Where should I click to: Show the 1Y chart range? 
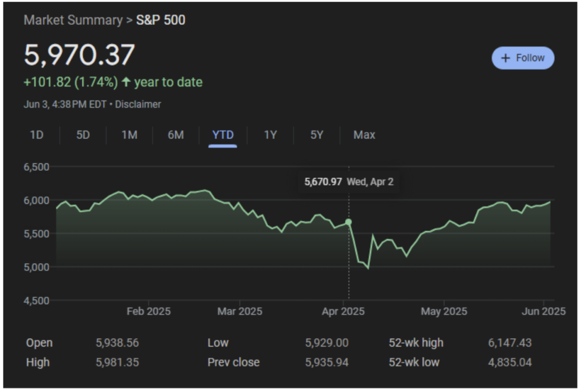click(270, 135)
